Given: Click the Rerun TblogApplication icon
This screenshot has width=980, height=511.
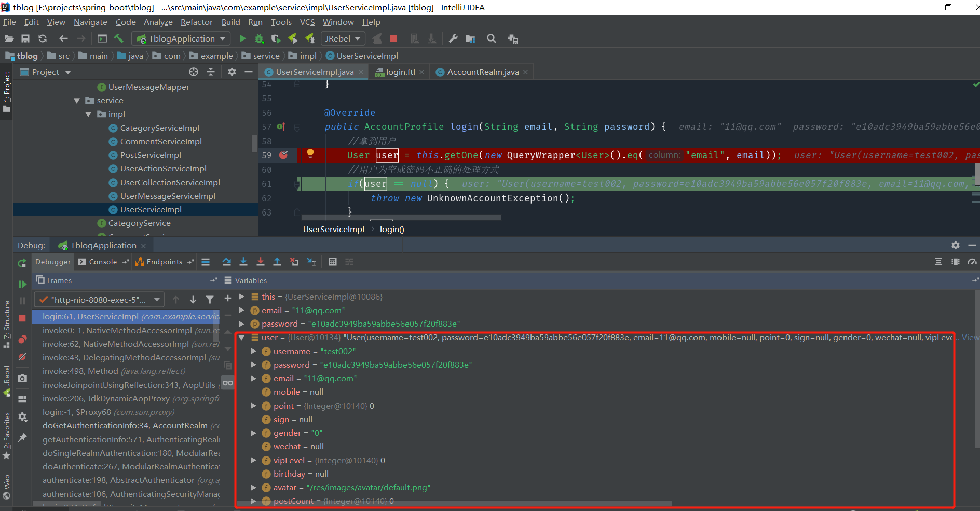Looking at the screenshot, I should [x=22, y=263].
